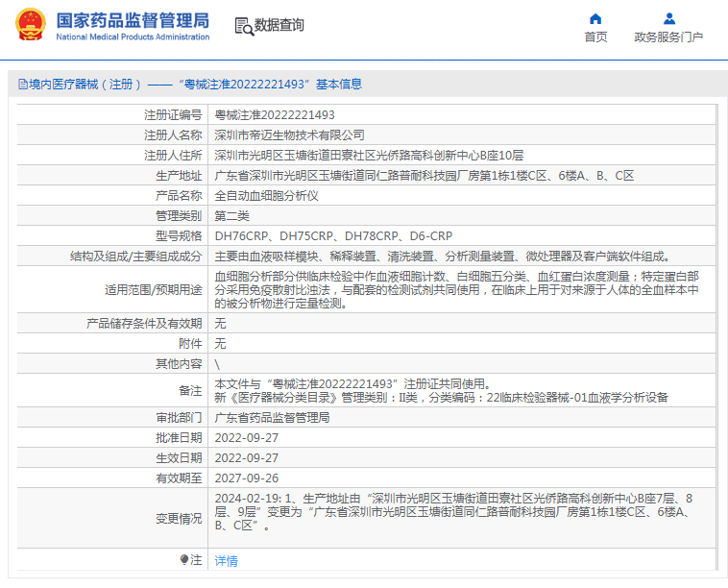The image size is (728, 588).
Task: Click the 数据查询 search document icon
Action: click(x=244, y=27)
